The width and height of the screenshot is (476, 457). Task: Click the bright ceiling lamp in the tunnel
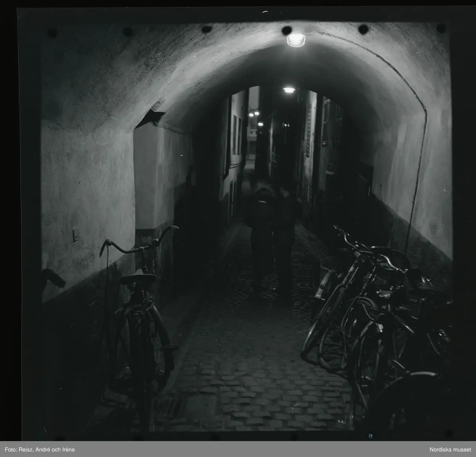(296, 39)
